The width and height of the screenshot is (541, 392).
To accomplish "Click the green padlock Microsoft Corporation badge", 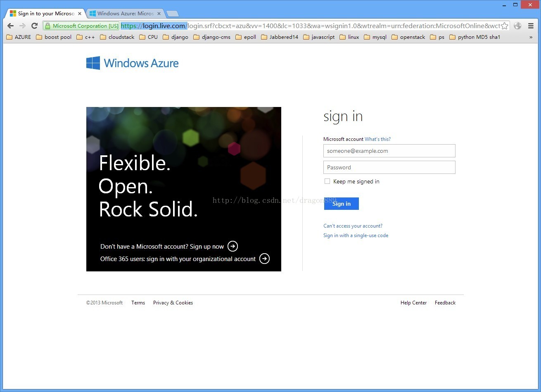I will pyautogui.click(x=81, y=26).
